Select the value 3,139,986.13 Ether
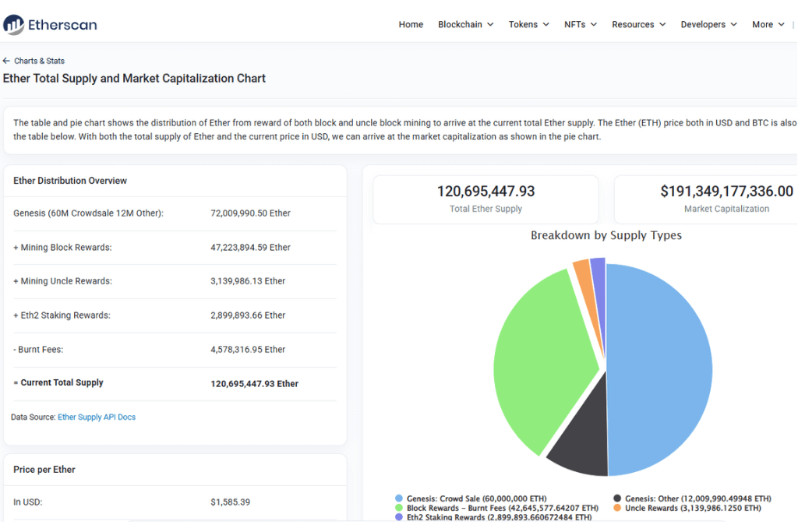Viewport: 798px width, 532px height. pos(248,280)
